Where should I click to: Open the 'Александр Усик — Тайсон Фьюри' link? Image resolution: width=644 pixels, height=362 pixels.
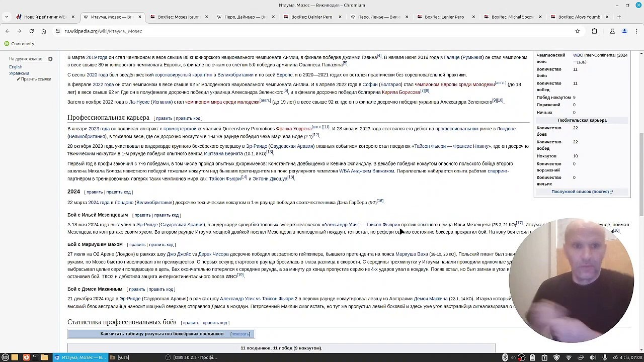pos(362,225)
